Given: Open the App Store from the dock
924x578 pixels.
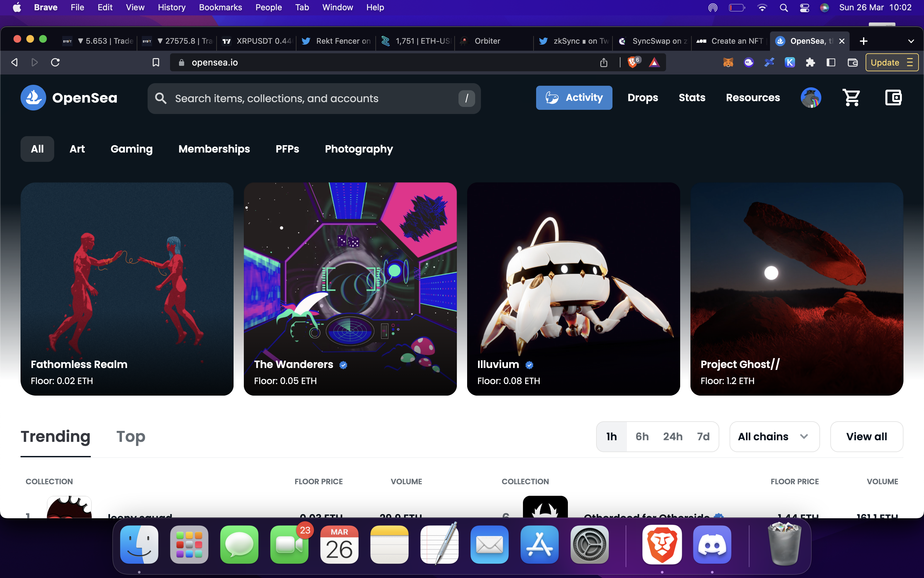Looking at the screenshot, I should [x=540, y=544].
